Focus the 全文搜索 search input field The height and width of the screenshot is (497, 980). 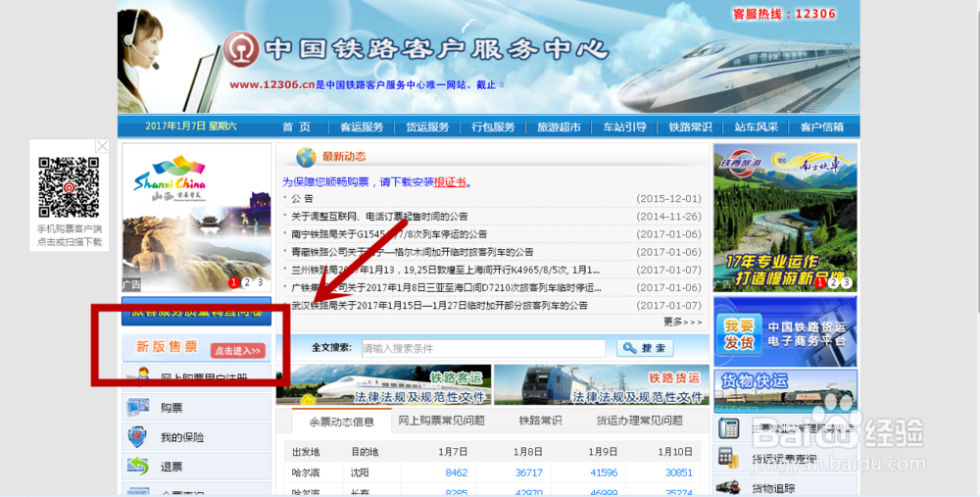483,348
